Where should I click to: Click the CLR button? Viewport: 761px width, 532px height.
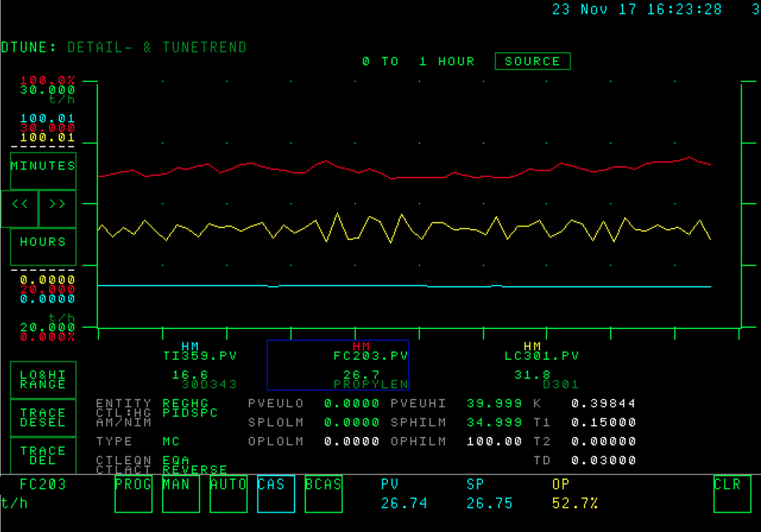(732, 494)
